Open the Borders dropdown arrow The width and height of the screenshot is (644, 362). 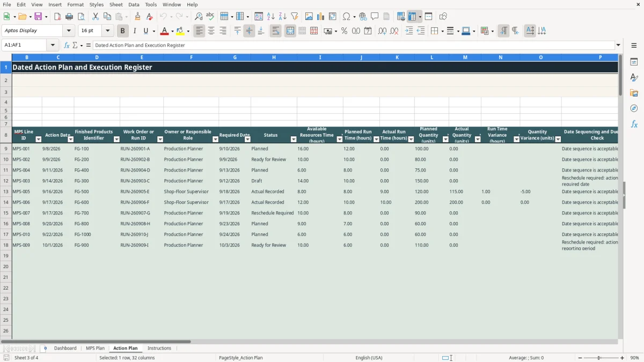coord(443,31)
